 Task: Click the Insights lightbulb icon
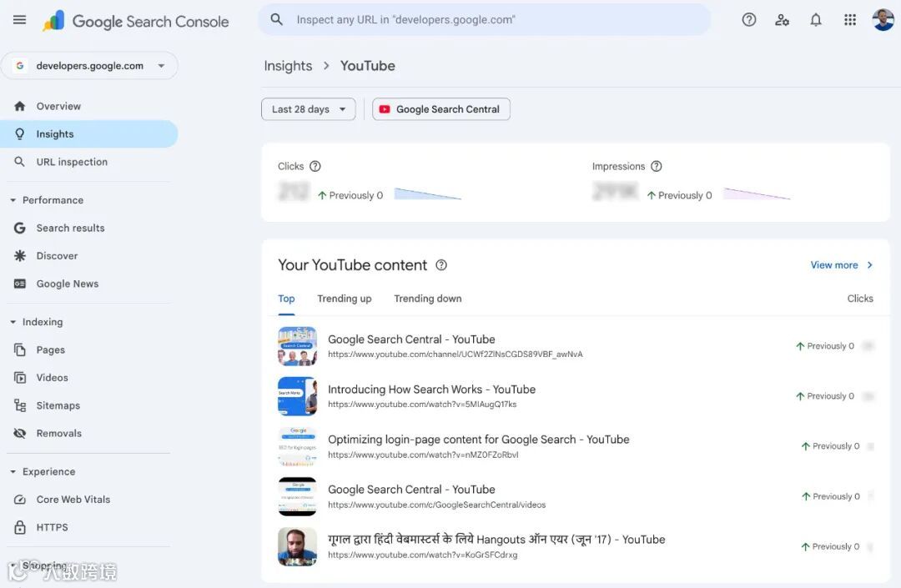coord(19,133)
